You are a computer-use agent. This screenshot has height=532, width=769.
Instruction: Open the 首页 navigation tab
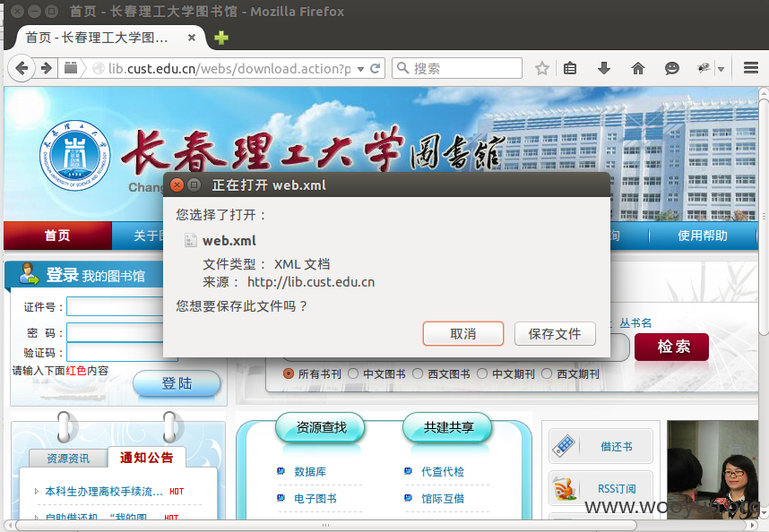click(57, 236)
